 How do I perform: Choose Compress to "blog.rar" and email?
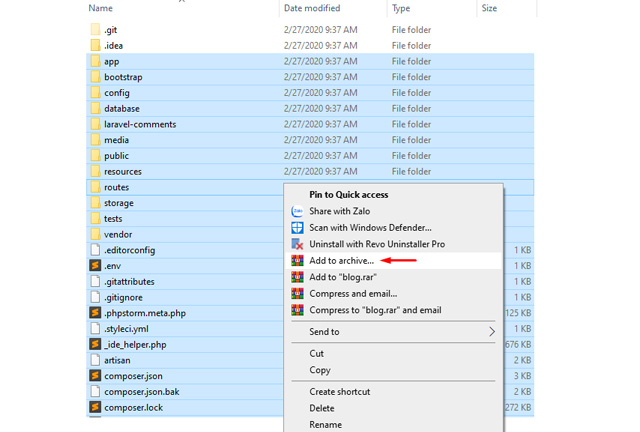(x=376, y=310)
